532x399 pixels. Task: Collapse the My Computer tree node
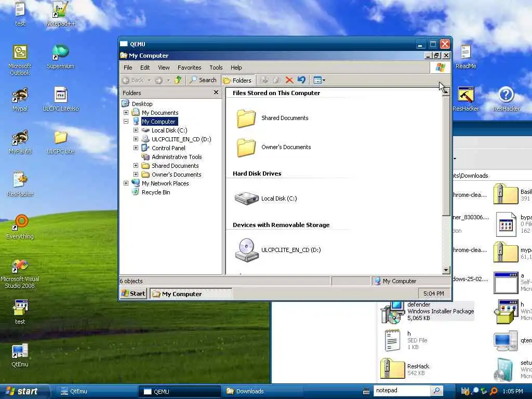click(x=126, y=121)
